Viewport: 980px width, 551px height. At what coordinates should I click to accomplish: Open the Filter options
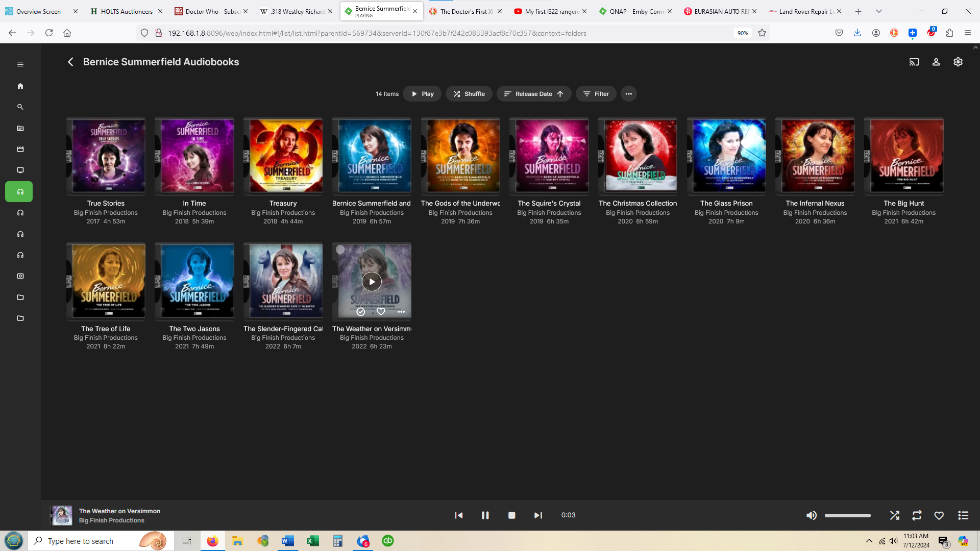pyautogui.click(x=596, y=94)
